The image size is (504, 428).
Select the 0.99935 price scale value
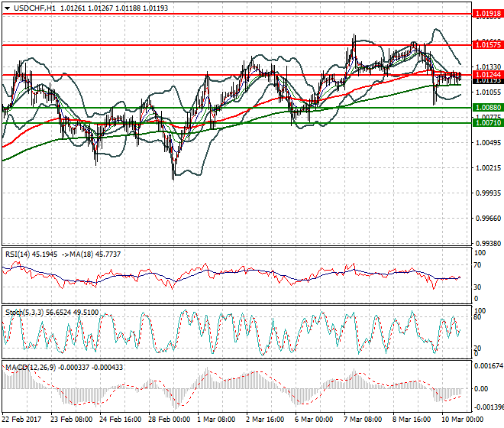(x=488, y=193)
